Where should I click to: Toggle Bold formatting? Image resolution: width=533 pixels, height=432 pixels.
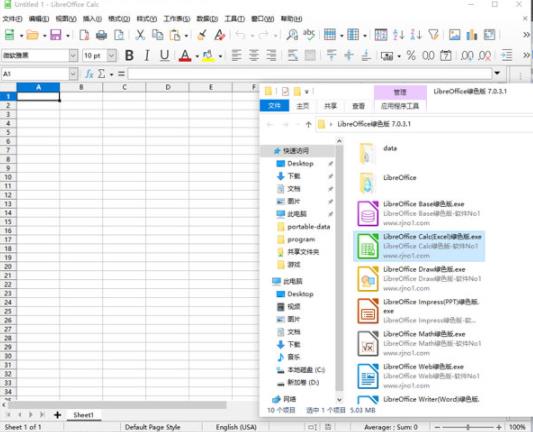(x=129, y=55)
